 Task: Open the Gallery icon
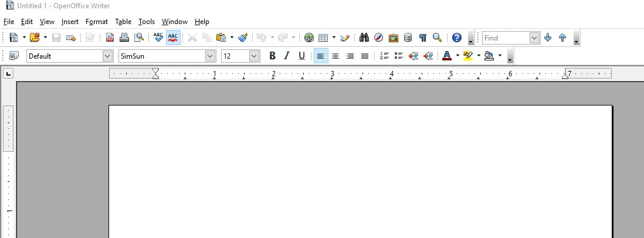tap(394, 38)
